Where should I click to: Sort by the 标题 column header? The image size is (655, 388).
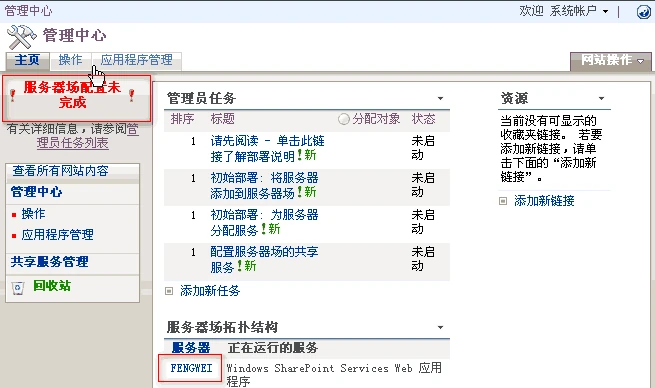pos(223,119)
